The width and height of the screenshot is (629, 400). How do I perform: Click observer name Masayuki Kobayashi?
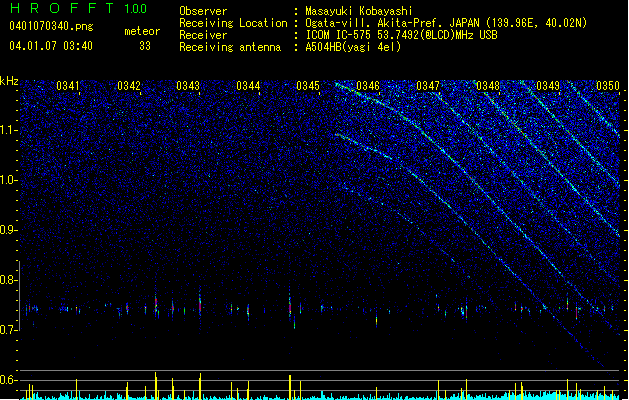(x=359, y=11)
